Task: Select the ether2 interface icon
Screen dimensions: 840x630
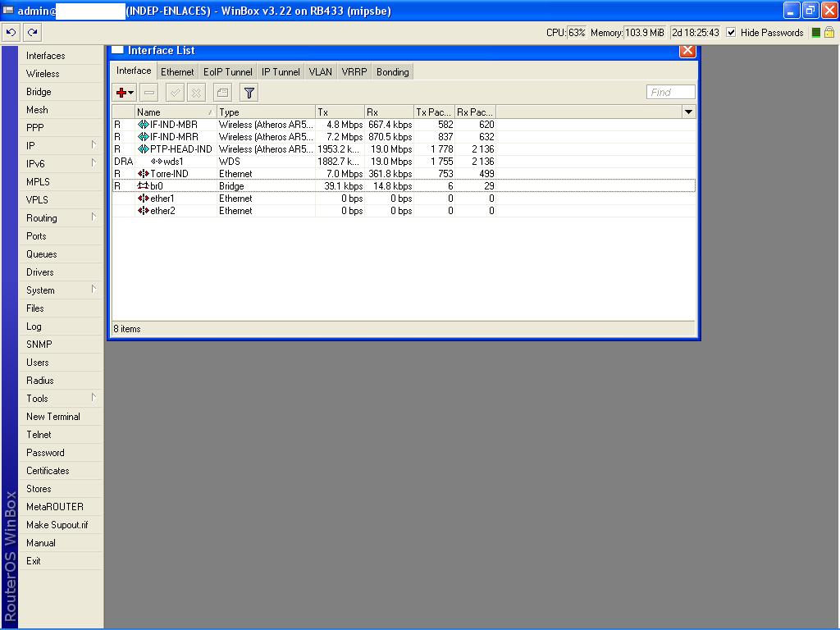Action: [x=143, y=211]
